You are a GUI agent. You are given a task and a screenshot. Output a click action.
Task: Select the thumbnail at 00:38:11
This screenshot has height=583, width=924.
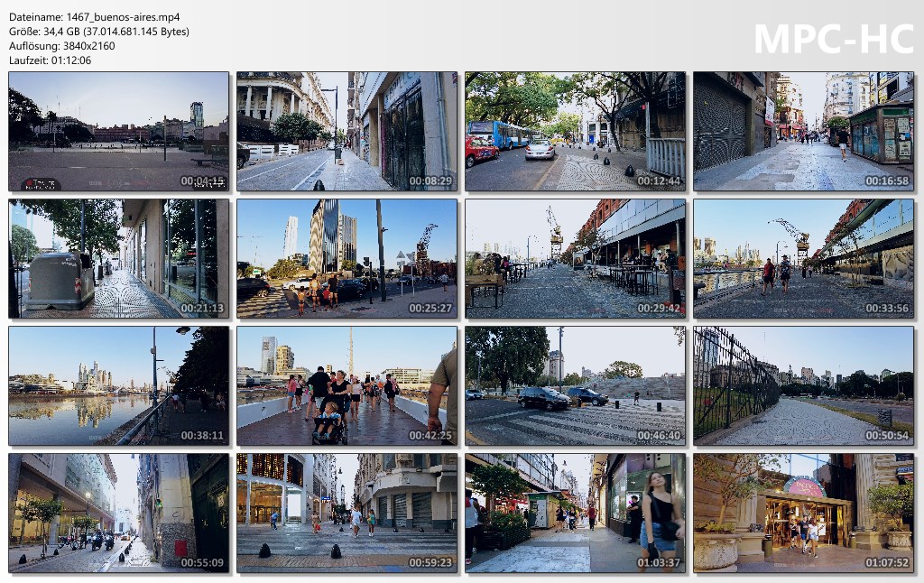[118, 385]
